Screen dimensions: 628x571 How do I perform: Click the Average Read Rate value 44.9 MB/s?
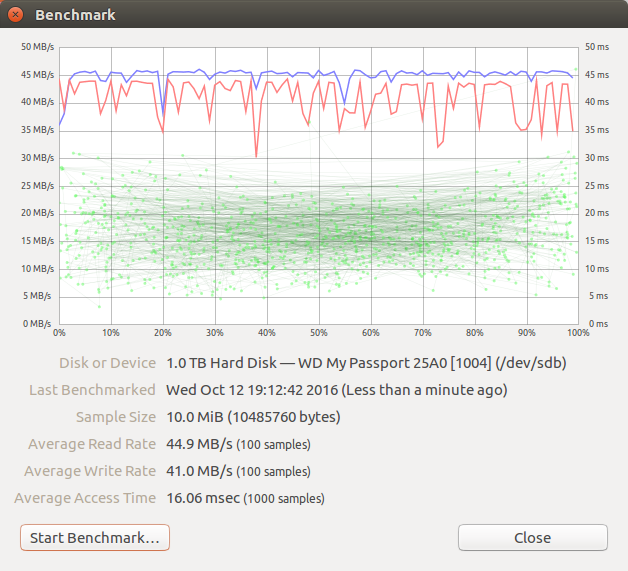(238, 444)
